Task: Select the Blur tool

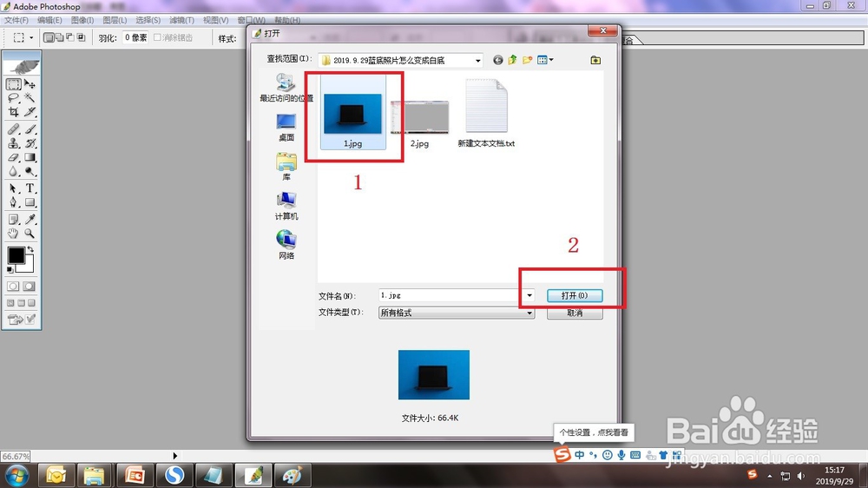Action: (x=14, y=172)
